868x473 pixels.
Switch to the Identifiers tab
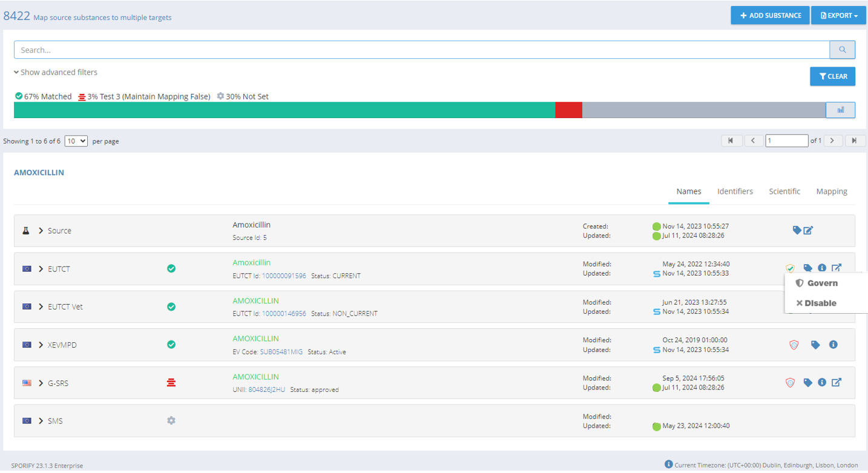pyautogui.click(x=735, y=191)
